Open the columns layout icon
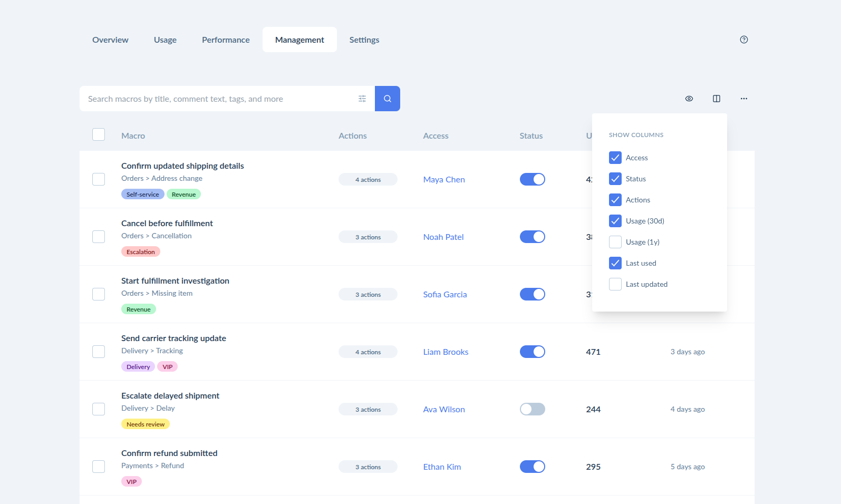The height and width of the screenshot is (504, 841). [x=717, y=99]
